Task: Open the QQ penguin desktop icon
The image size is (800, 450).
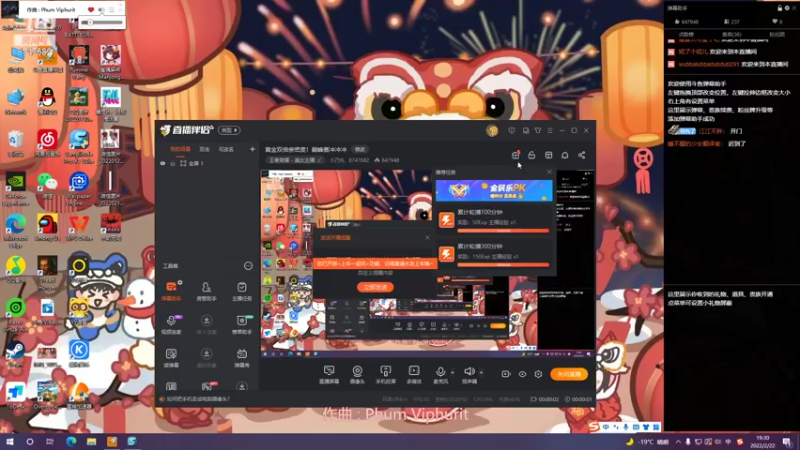Action: (x=47, y=101)
